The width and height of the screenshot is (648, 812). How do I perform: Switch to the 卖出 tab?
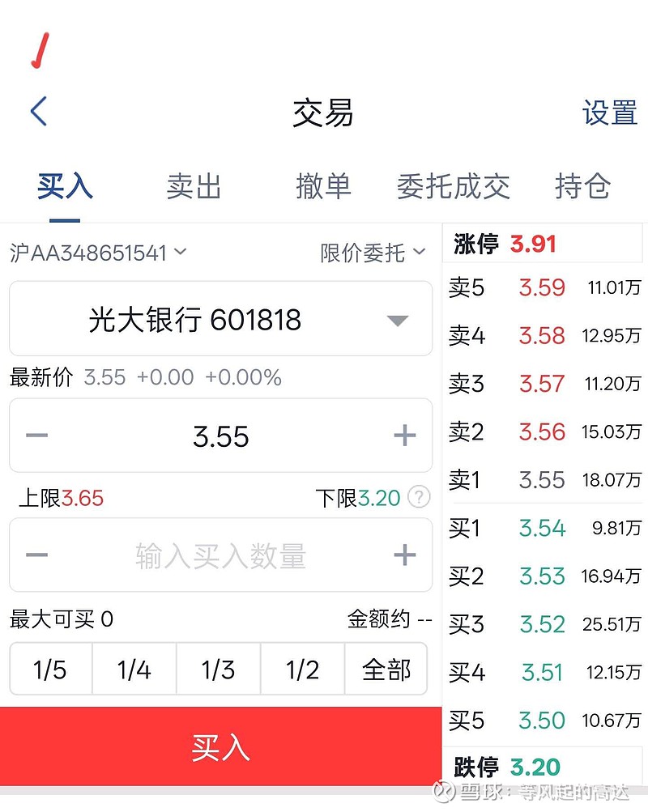tap(194, 186)
